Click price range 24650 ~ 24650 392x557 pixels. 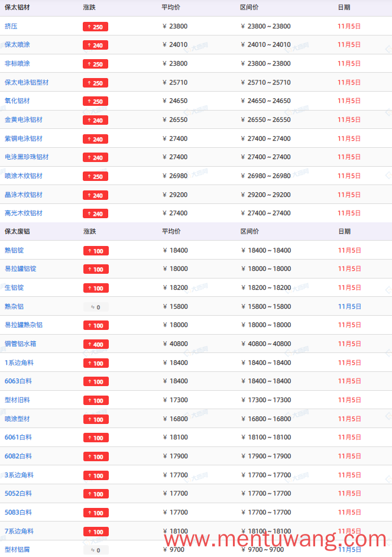click(x=265, y=101)
